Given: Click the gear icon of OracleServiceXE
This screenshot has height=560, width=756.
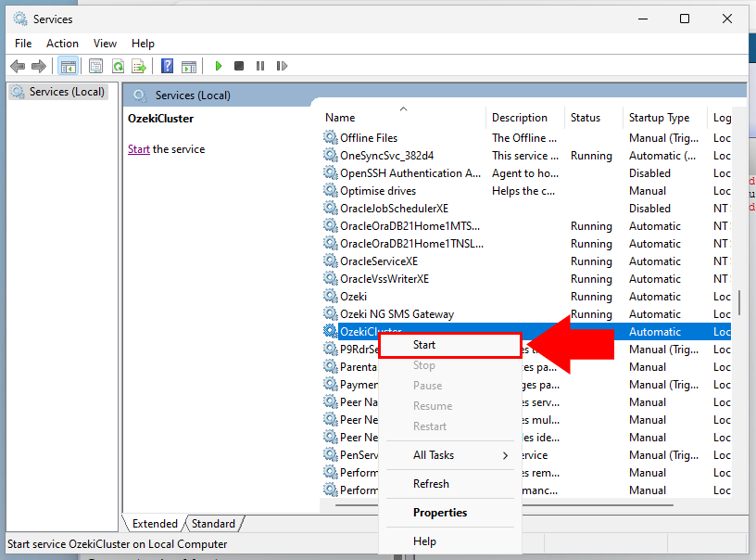Looking at the screenshot, I should (x=330, y=261).
